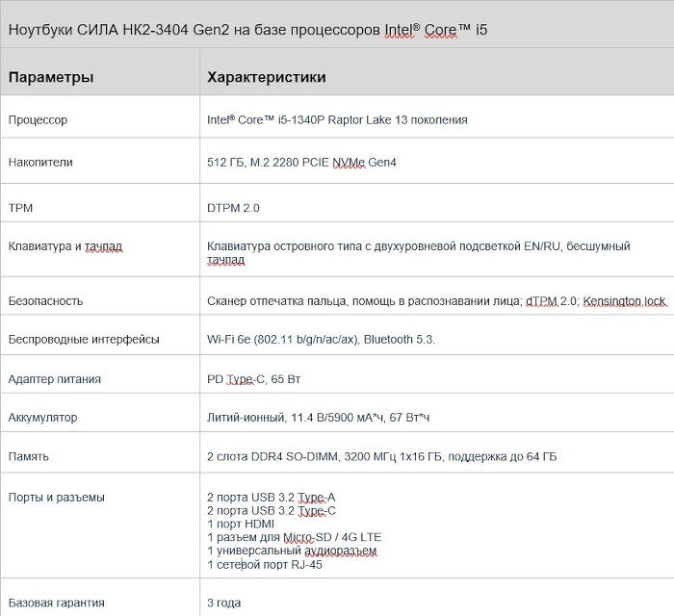Click the "Литий-ионный, 11.4 В/5900 мА*ч" cell
Viewport: 674px width, 616px height.
coord(318,418)
